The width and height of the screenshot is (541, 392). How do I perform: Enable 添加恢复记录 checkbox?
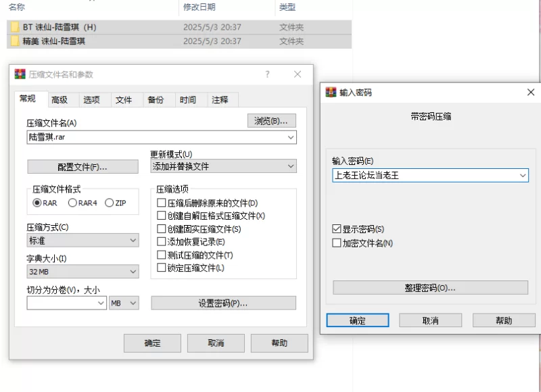point(161,241)
